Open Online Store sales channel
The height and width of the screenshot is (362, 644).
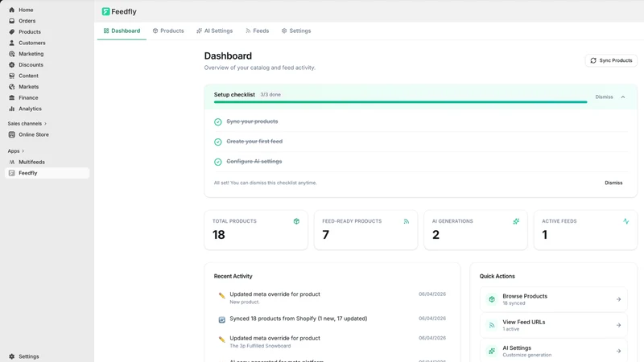coord(47,134)
